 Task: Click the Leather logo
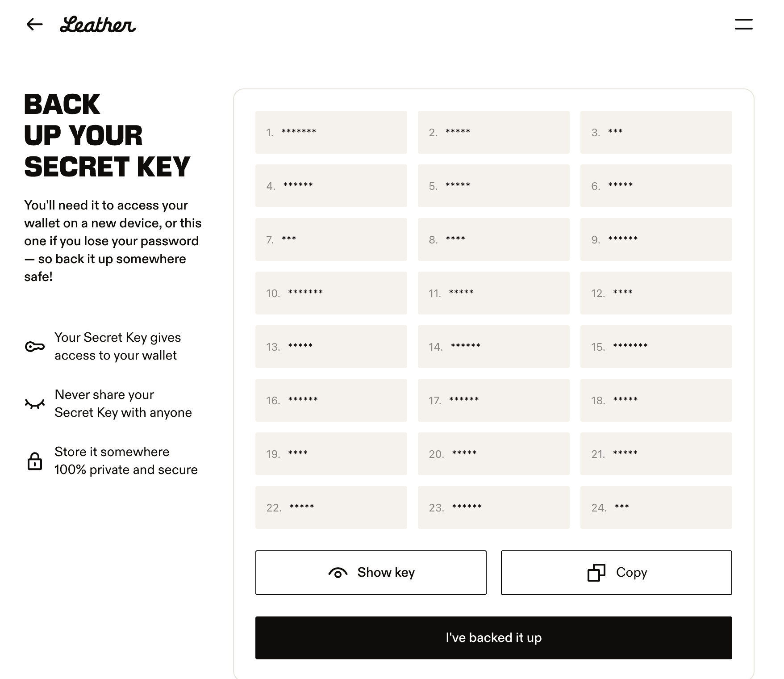coord(98,25)
